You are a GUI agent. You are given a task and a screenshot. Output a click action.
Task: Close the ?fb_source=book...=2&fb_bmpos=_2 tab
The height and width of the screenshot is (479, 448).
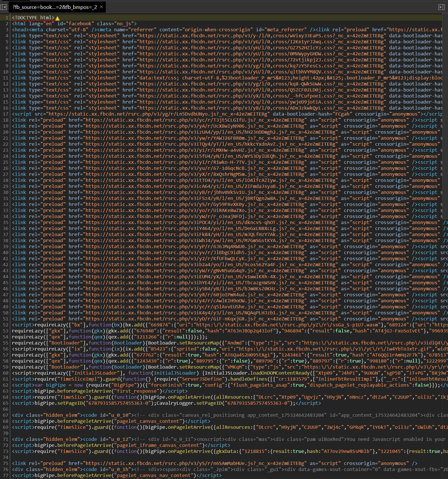pyautogui.click(x=101, y=7)
